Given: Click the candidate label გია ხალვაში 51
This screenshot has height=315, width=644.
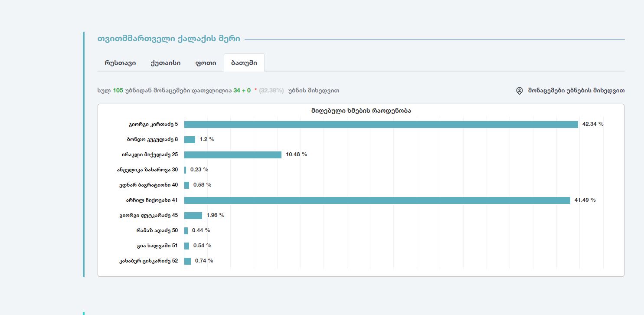Looking at the screenshot, I should pyautogui.click(x=157, y=246).
